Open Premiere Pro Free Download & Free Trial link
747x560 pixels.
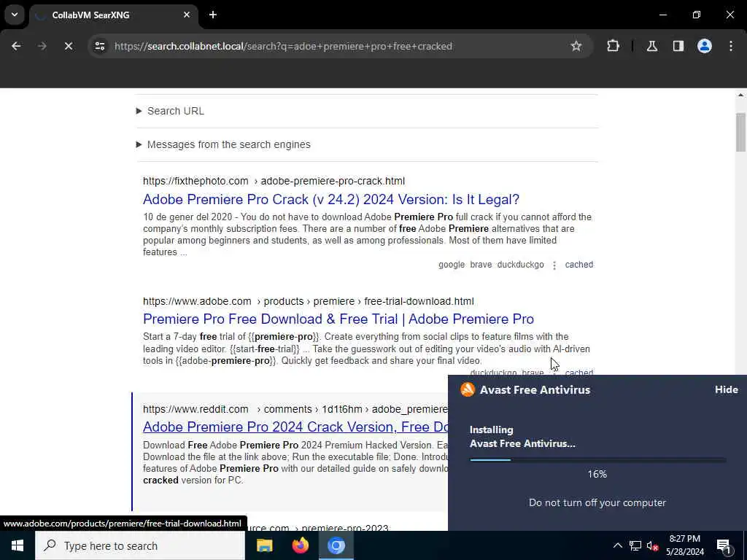click(x=338, y=319)
